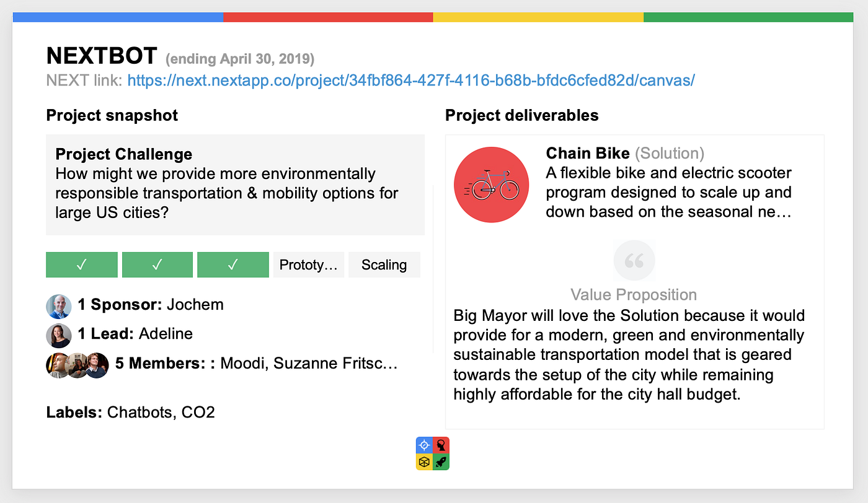Open lead Adeline's profile avatar

click(x=58, y=335)
